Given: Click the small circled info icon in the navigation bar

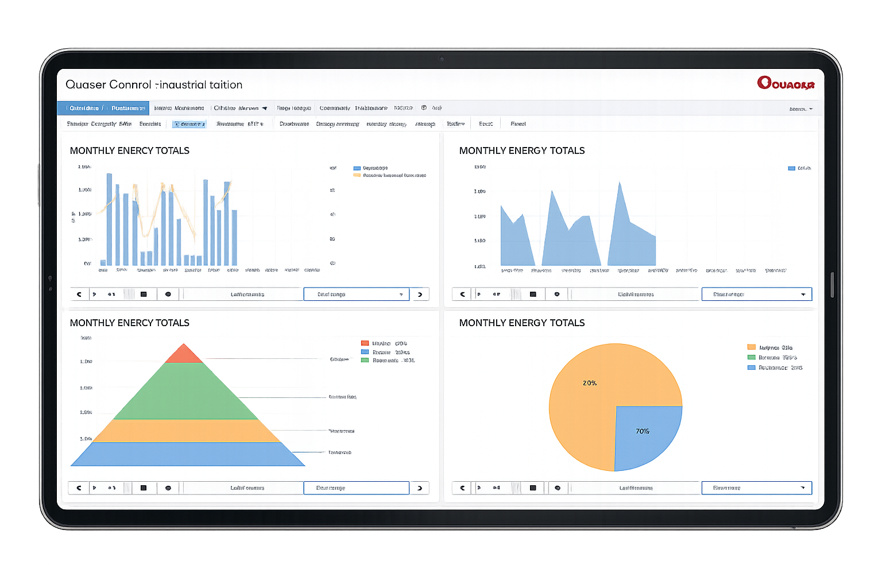Looking at the screenshot, I should 424,108.
